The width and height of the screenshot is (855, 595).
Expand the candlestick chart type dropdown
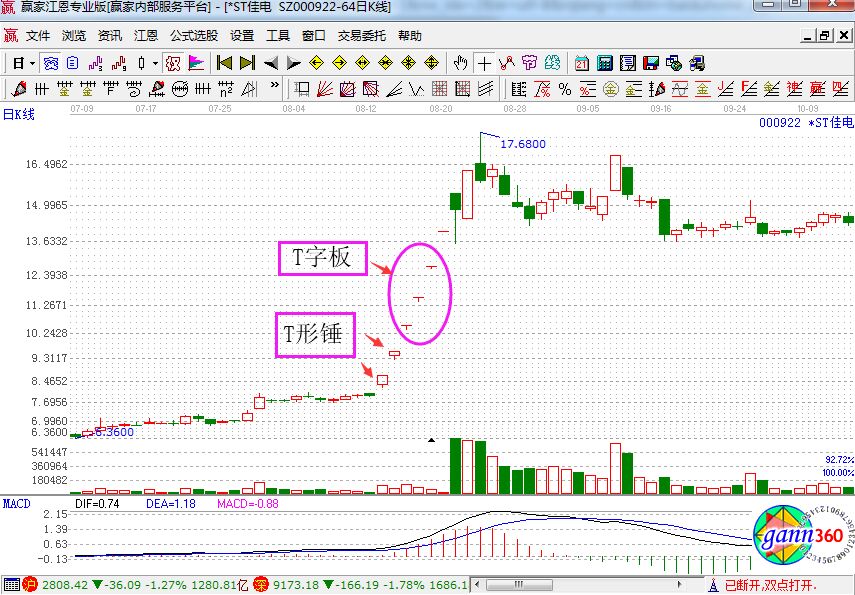tap(153, 63)
